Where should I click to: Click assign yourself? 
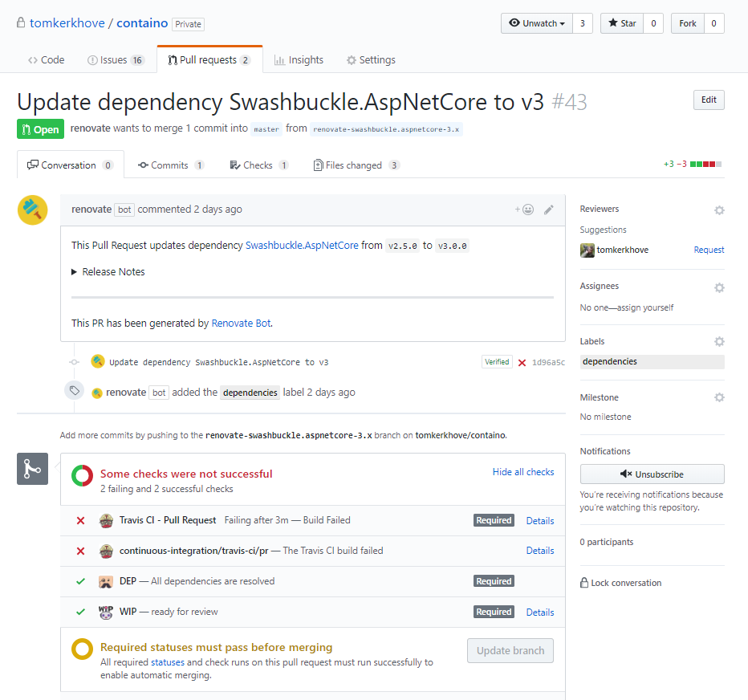click(x=645, y=307)
